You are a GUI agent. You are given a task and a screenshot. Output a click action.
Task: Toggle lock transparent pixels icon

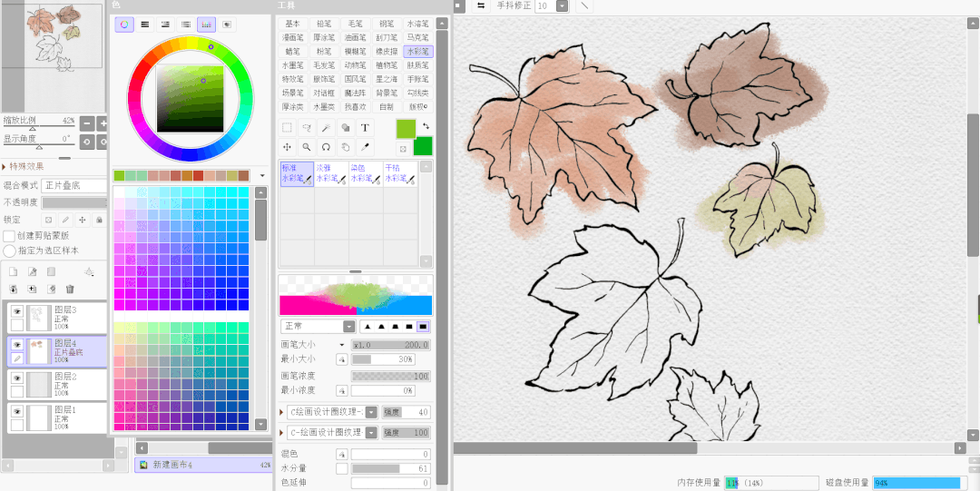(x=49, y=220)
